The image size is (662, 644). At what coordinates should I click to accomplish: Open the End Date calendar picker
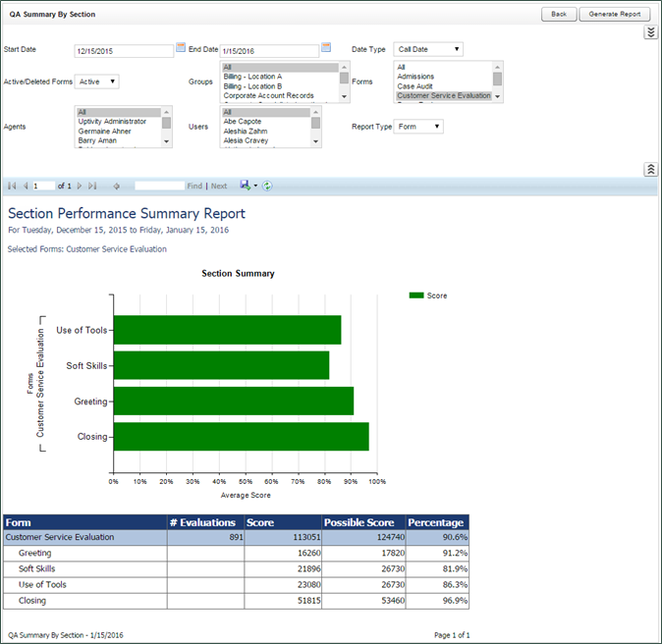(x=326, y=47)
